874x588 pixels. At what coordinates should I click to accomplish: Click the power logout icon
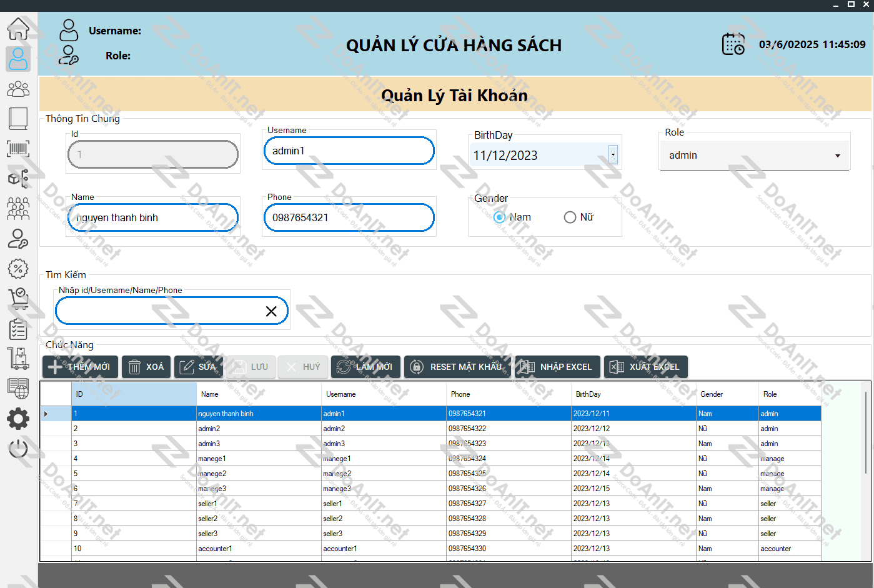(18, 448)
